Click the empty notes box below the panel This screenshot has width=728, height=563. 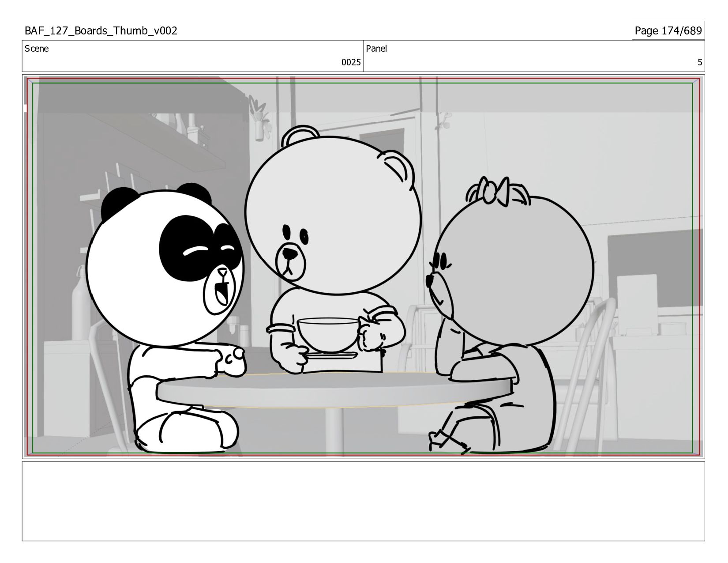[364, 501]
